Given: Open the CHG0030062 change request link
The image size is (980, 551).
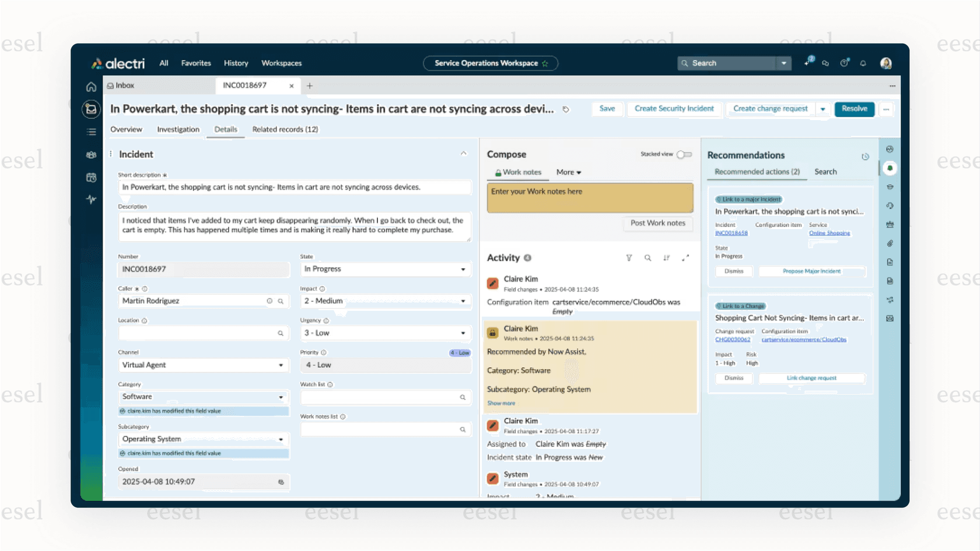Looking at the screenshot, I should [733, 339].
